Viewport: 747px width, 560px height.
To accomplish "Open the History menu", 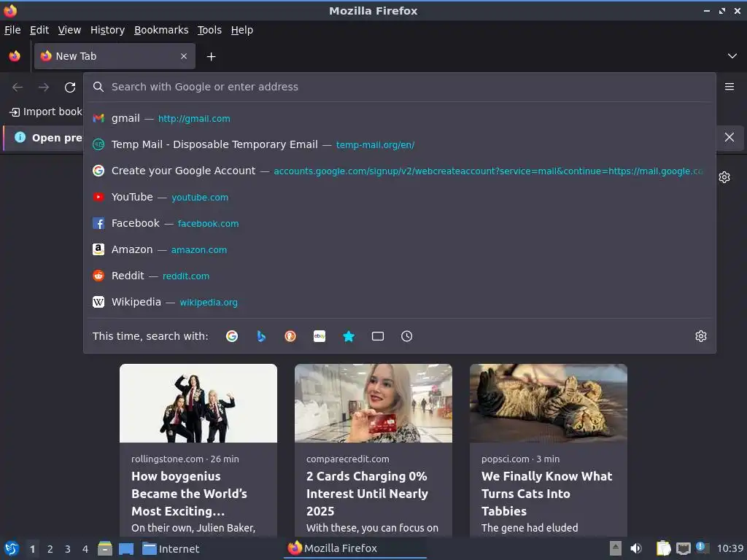I will coord(108,30).
